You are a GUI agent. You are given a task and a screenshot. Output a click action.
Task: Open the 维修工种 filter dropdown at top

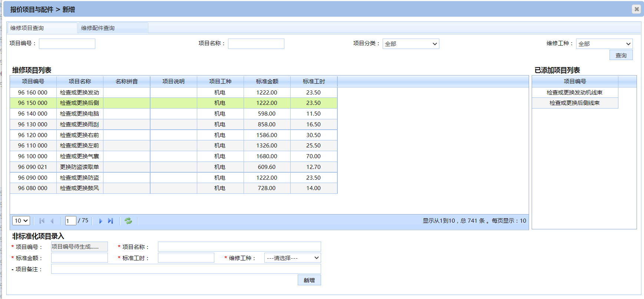pyautogui.click(x=604, y=44)
